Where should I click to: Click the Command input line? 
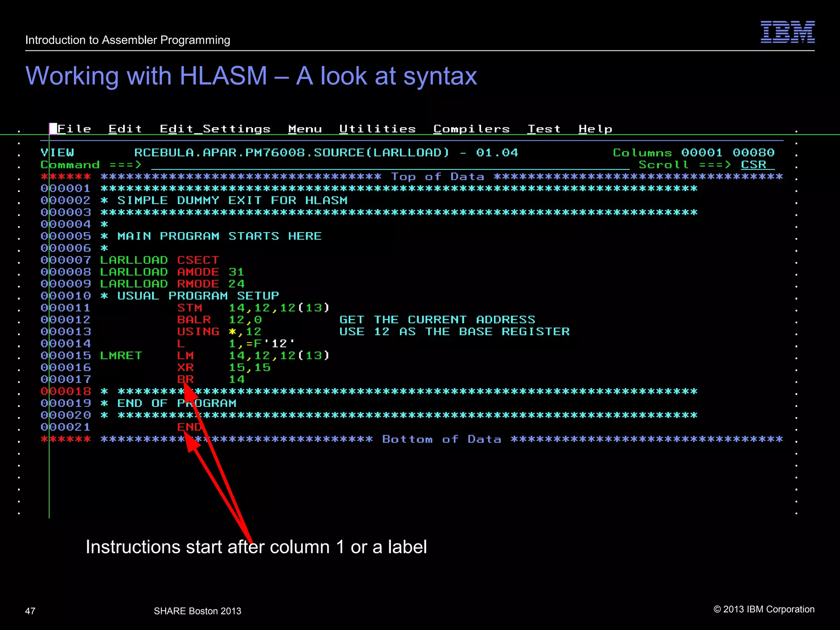pyautogui.click(x=390, y=165)
